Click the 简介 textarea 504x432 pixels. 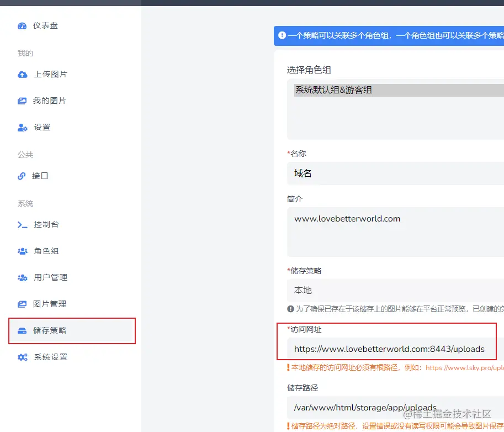(x=395, y=232)
